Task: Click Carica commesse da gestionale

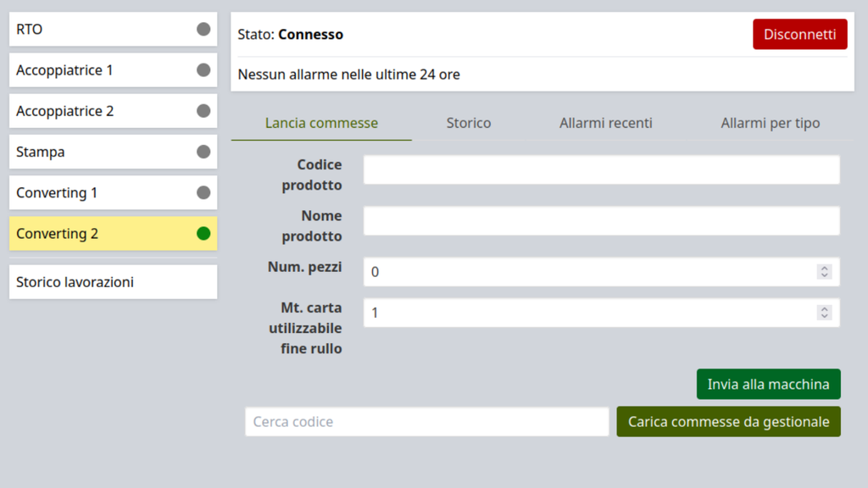Action: point(728,421)
